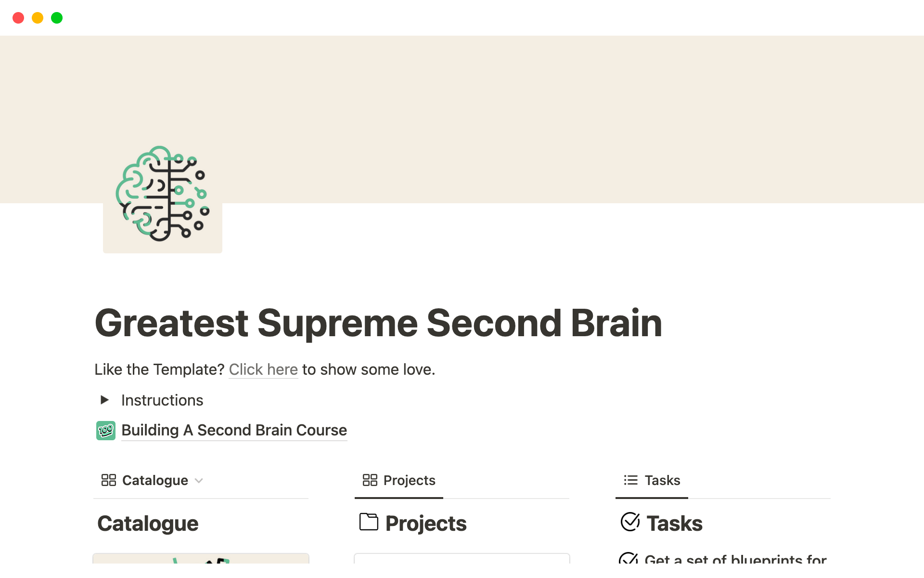This screenshot has height=578, width=924.
Task: Click the Tasks list view icon
Action: [630, 480]
